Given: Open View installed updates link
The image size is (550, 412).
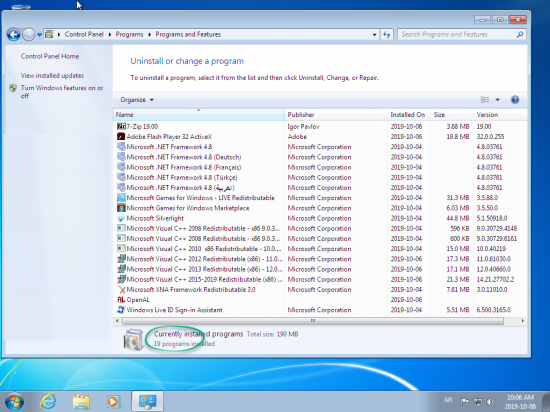Looking at the screenshot, I should click(52, 75).
